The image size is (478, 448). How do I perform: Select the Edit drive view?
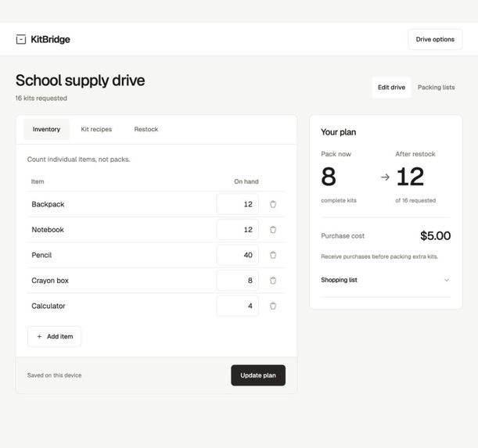[391, 88]
